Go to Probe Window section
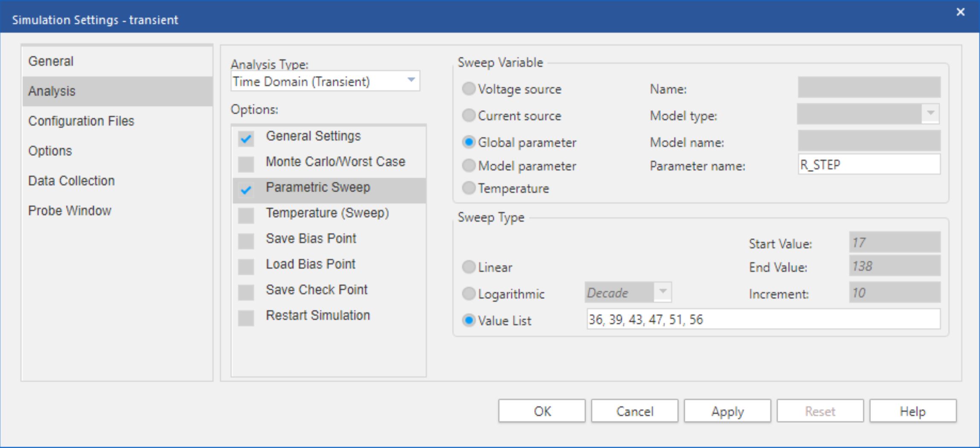 (x=70, y=211)
